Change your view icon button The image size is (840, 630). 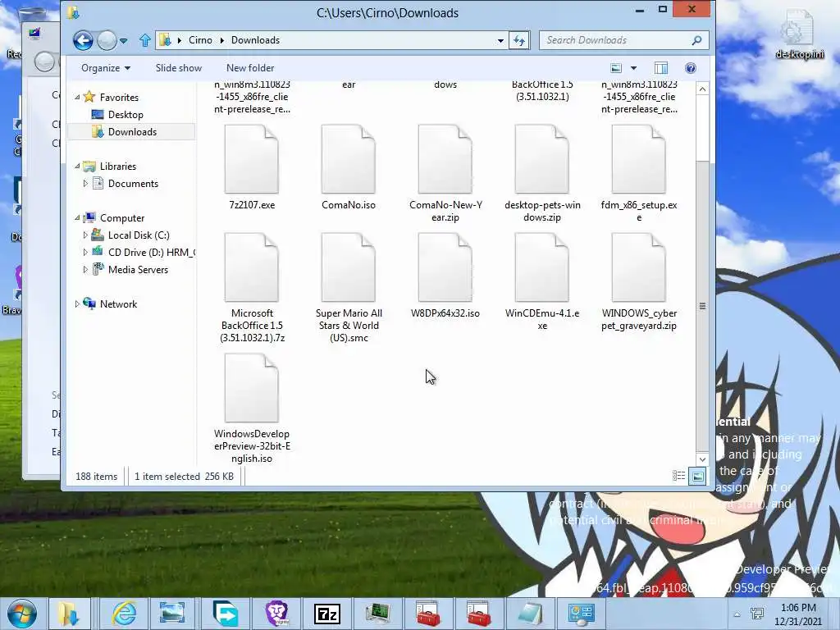tap(616, 68)
